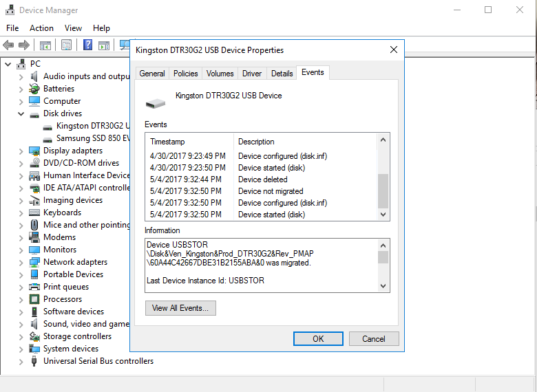537x392 pixels.
Task: Click Events list scroll down arrow
Action: pyautogui.click(x=383, y=215)
